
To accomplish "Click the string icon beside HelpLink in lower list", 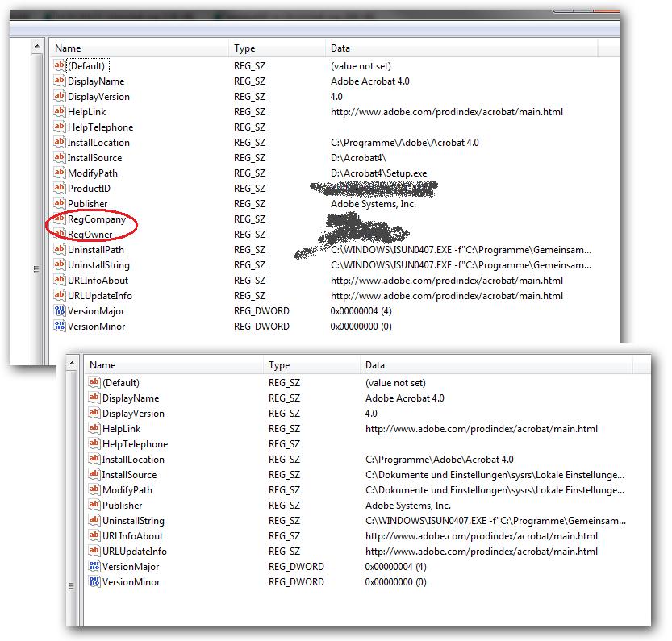I will [x=94, y=428].
